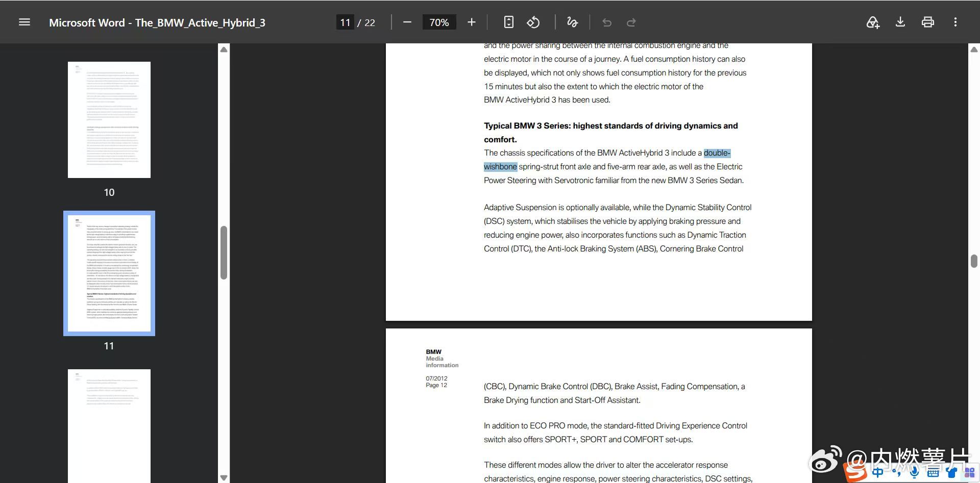Print the document

click(928, 22)
